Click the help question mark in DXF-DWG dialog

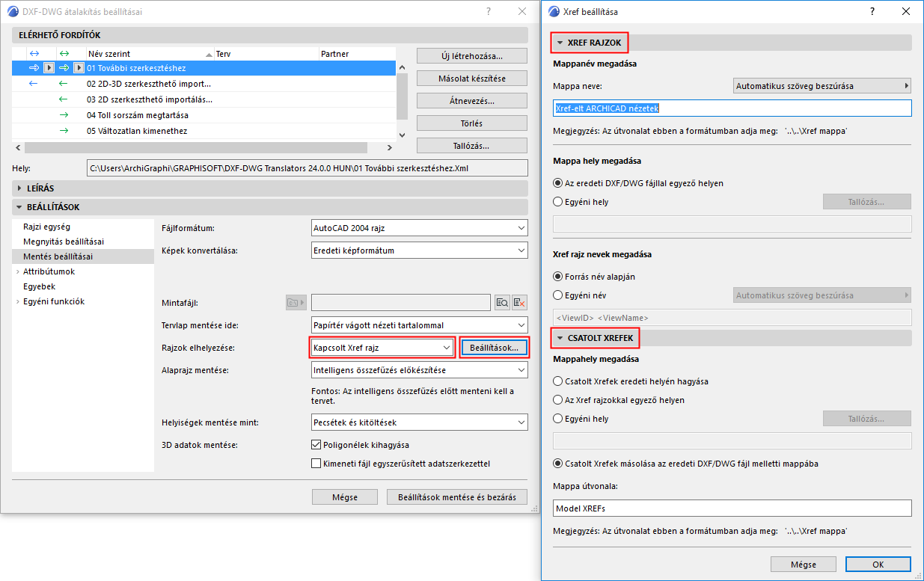pyautogui.click(x=489, y=12)
